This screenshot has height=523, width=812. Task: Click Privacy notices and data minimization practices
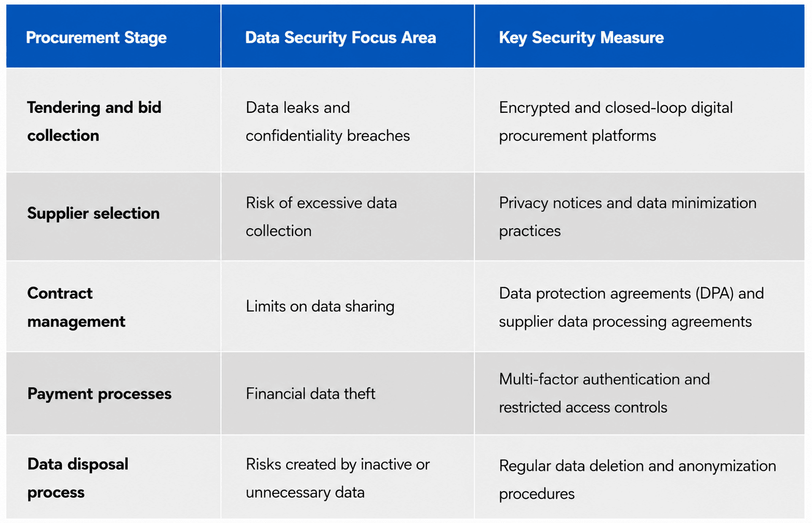(x=628, y=216)
